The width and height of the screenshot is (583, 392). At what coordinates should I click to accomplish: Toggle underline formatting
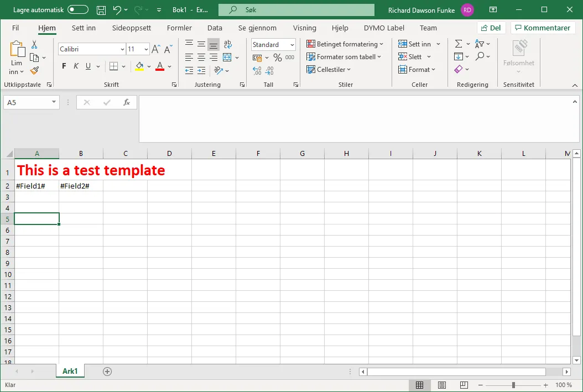click(x=88, y=66)
